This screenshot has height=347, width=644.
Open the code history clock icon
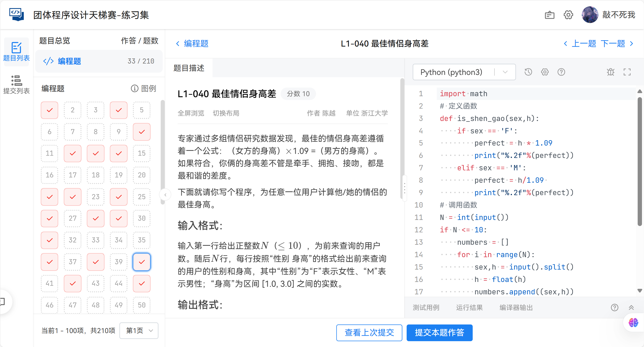click(528, 72)
